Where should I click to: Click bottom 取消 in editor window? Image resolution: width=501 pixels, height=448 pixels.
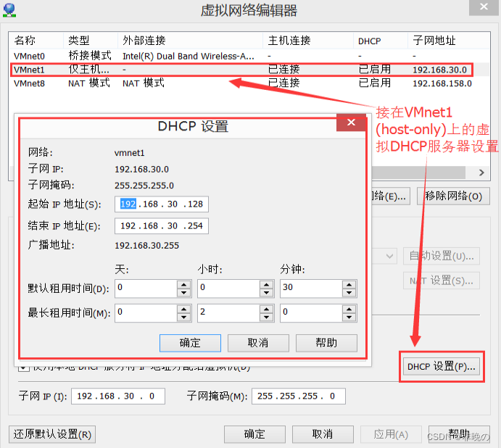click(x=323, y=434)
